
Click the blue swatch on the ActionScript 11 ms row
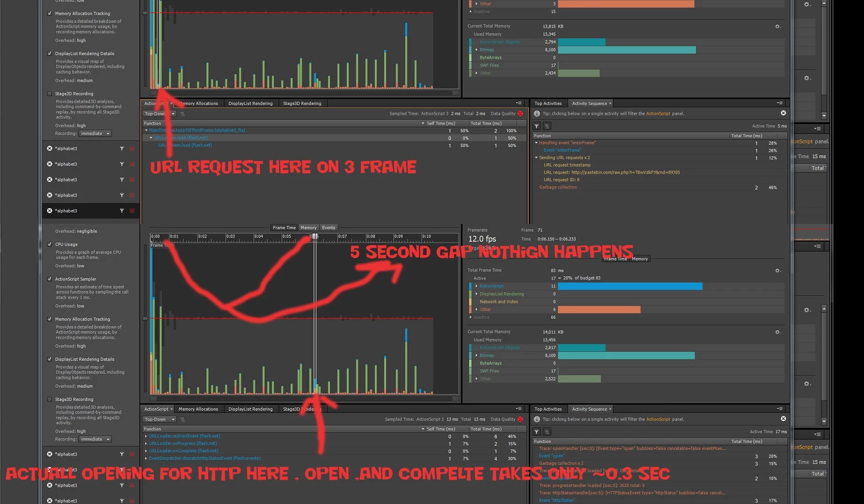pyautogui.click(x=471, y=286)
